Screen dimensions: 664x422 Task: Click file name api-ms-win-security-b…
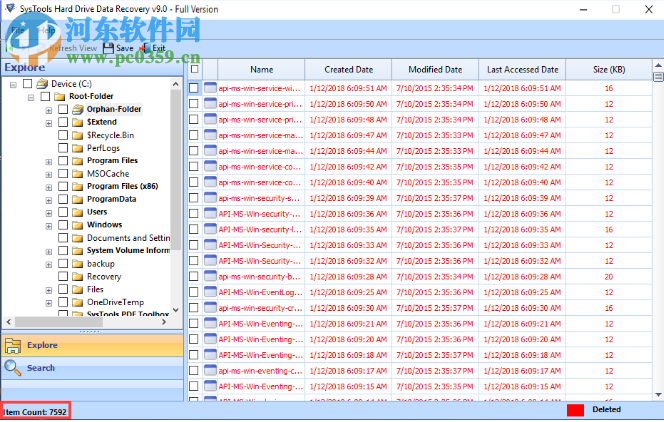[x=260, y=277]
